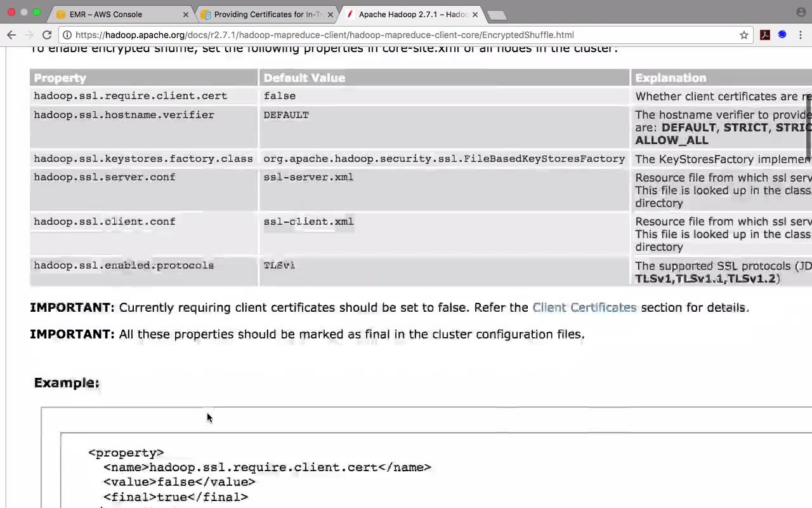Viewport: 812px width, 508px height.
Task: Click the <name>hadoop.ssl.require.client.cert</name> code line
Action: (x=267, y=467)
